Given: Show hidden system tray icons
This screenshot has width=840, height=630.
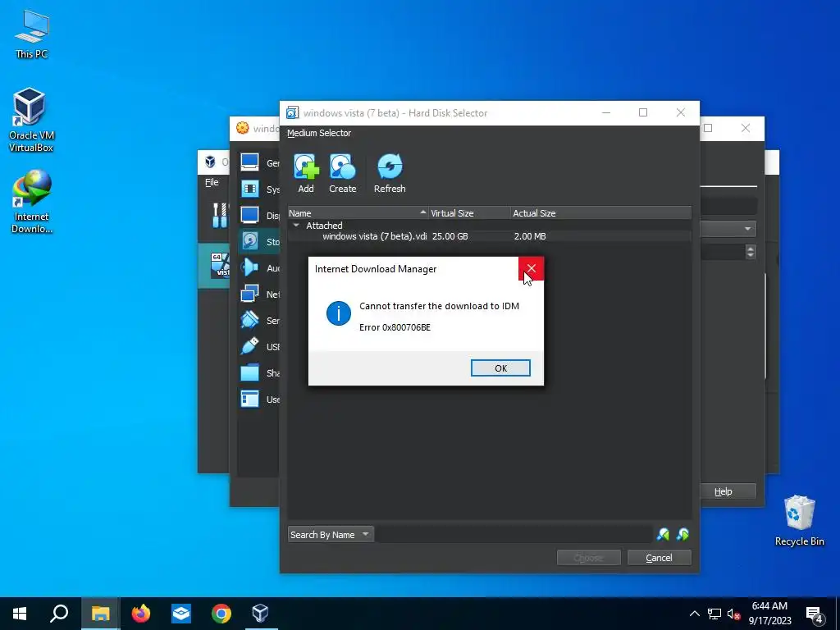Looking at the screenshot, I should point(694,614).
